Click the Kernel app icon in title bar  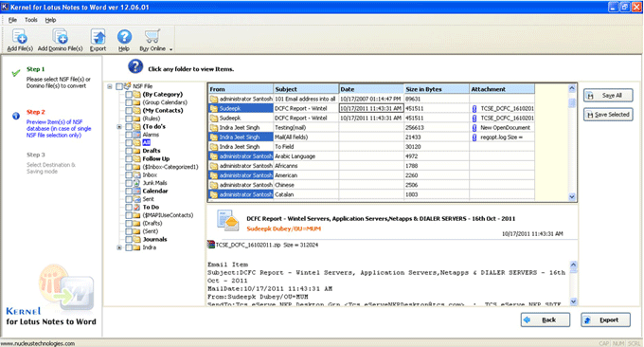(x=5, y=7)
